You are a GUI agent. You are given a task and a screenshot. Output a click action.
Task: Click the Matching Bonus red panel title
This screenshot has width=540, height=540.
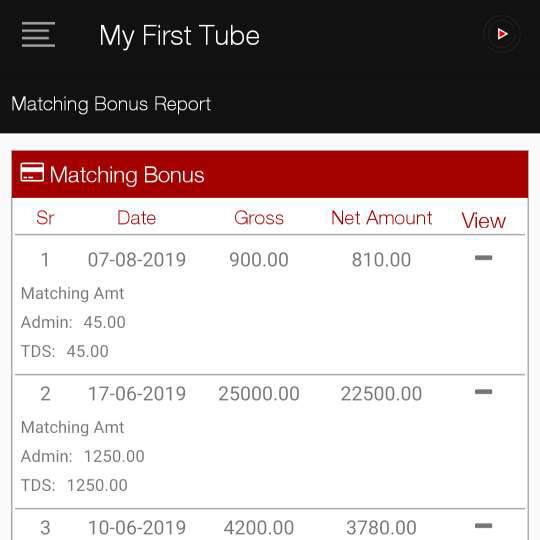(x=127, y=175)
